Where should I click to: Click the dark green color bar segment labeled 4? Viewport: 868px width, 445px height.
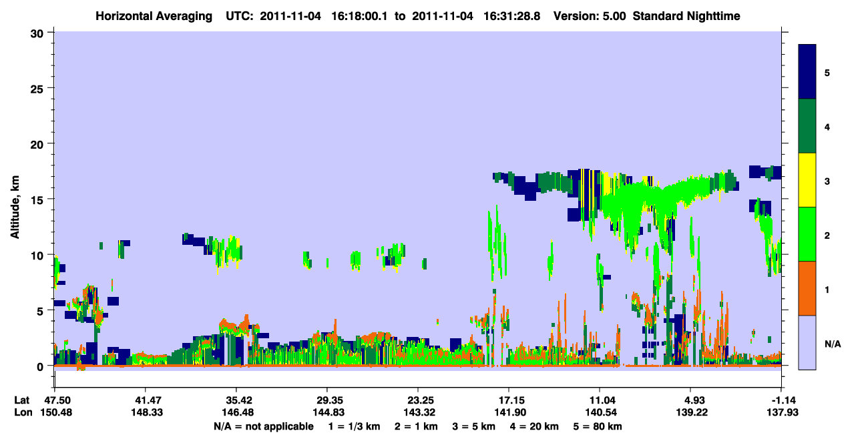click(808, 126)
